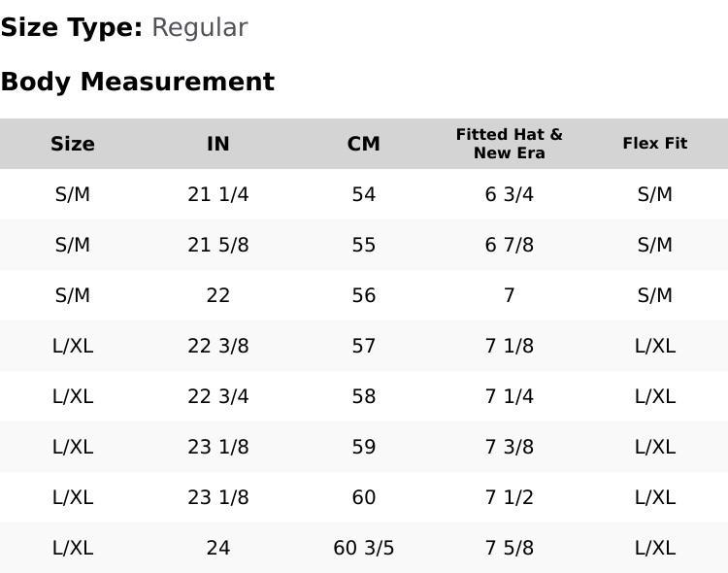Click the 7 1/2 fitted hat size

click(x=510, y=497)
